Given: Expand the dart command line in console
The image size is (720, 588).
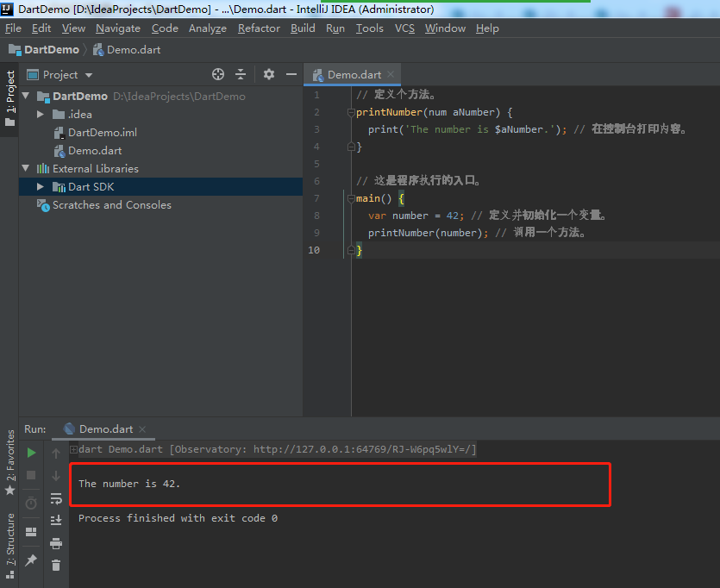Looking at the screenshot, I should click(73, 449).
